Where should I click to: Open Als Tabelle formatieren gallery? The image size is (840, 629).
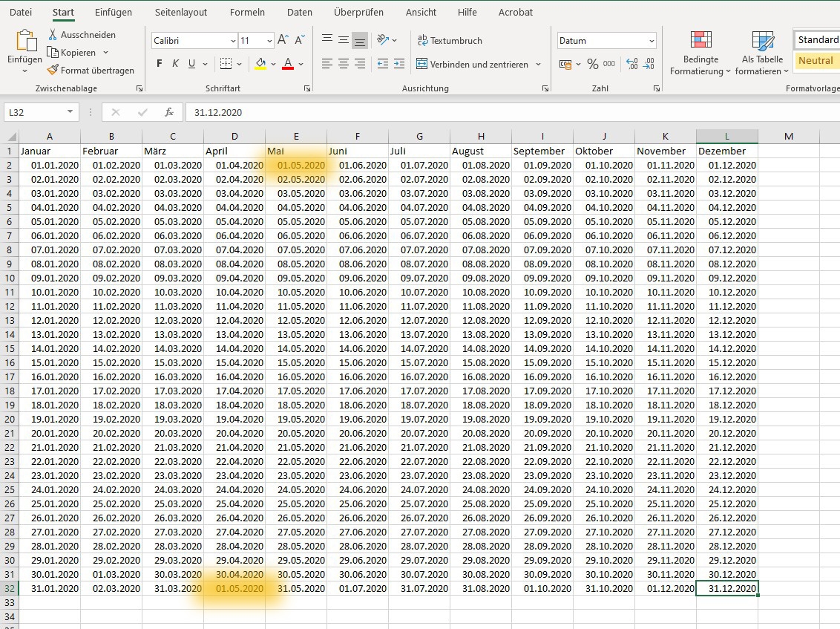point(762,53)
